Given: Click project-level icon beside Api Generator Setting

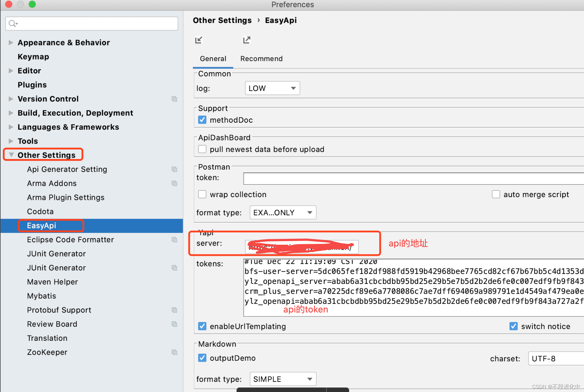Looking at the screenshot, I should (174, 169).
